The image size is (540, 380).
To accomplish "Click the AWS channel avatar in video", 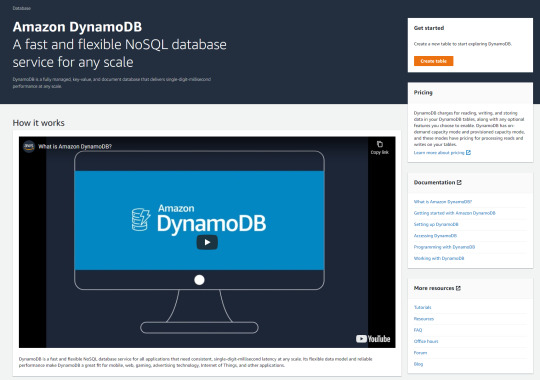I will pyautogui.click(x=29, y=146).
